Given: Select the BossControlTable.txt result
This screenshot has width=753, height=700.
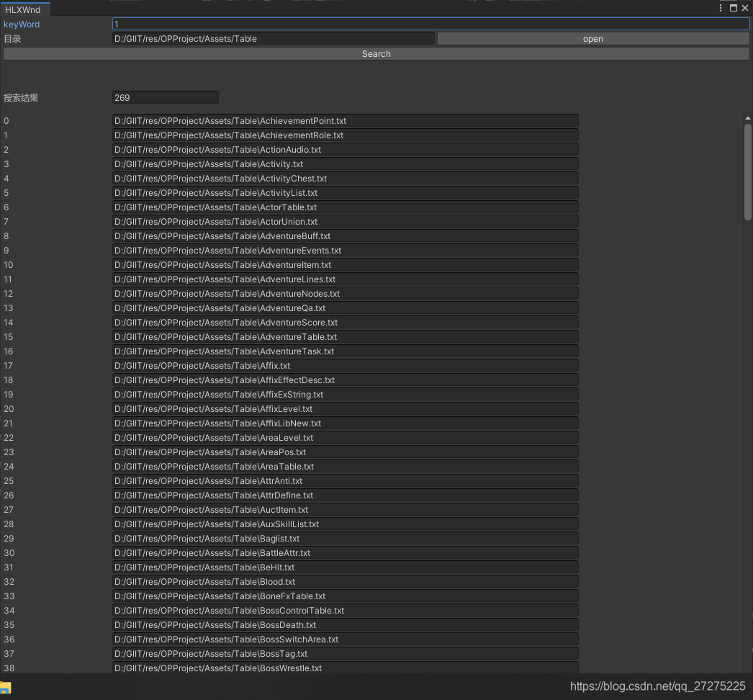Looking at the screenshot, I should pos(346,611).
